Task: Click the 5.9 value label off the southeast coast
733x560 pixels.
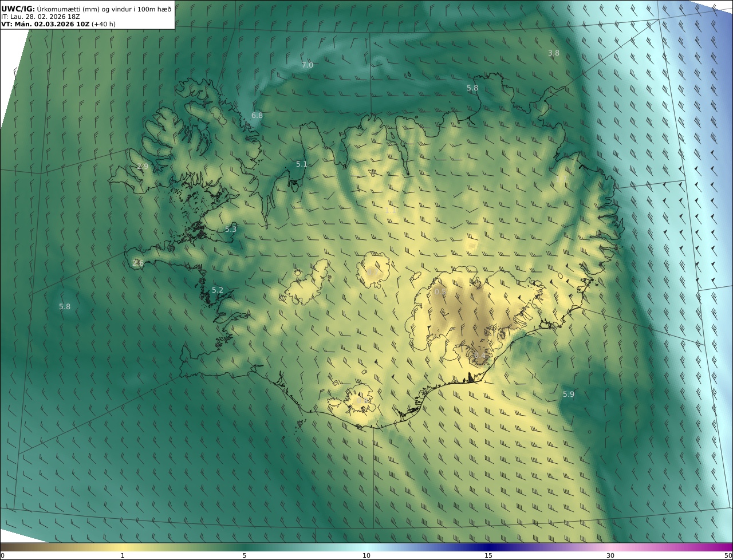Action: 569,394
